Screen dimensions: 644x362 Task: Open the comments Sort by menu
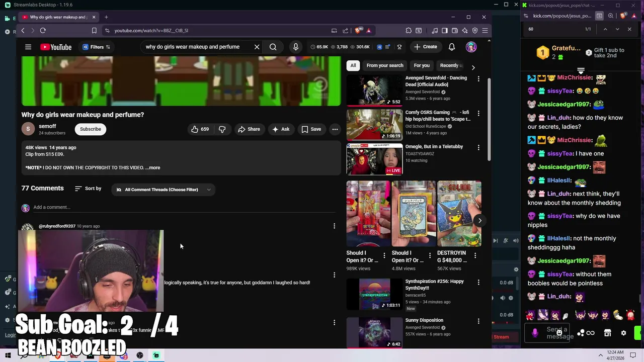[x=88, y=189]
